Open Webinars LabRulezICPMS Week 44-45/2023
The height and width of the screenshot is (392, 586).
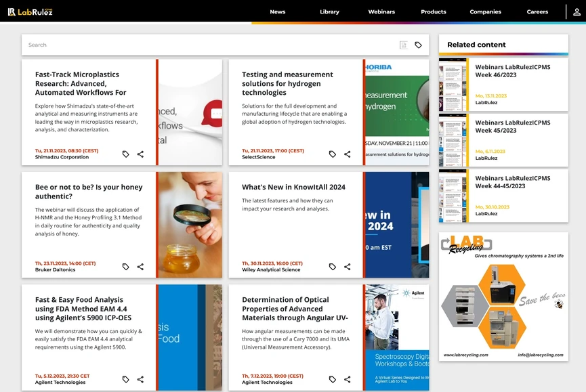point(513,182)
